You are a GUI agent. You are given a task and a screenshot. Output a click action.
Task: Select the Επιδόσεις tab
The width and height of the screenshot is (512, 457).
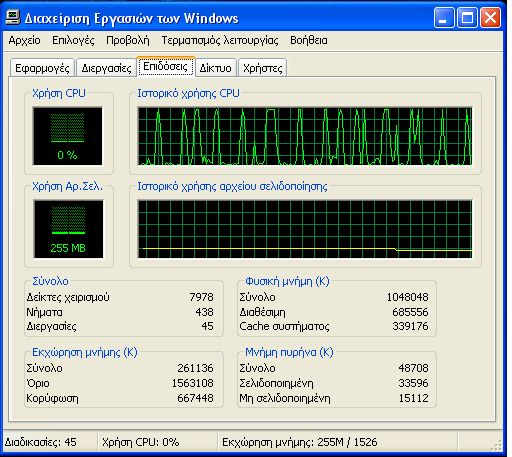point(166,66)
